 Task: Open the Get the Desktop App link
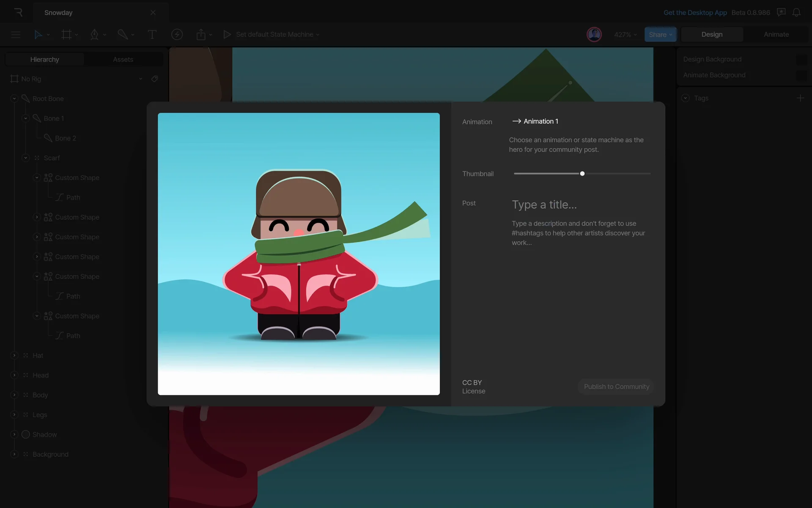click(695, 13)
